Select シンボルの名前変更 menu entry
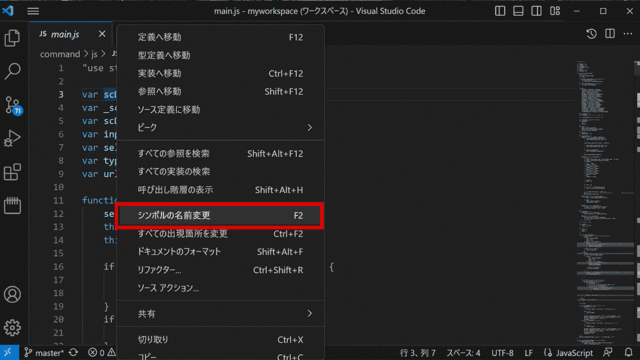Image resolution: width=640 pixels, height=360 pixels. [x=220, y=215]
